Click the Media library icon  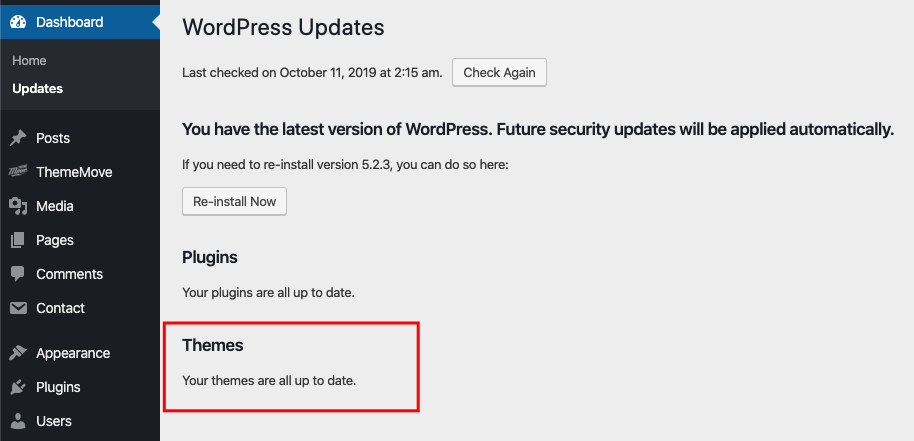18,206
